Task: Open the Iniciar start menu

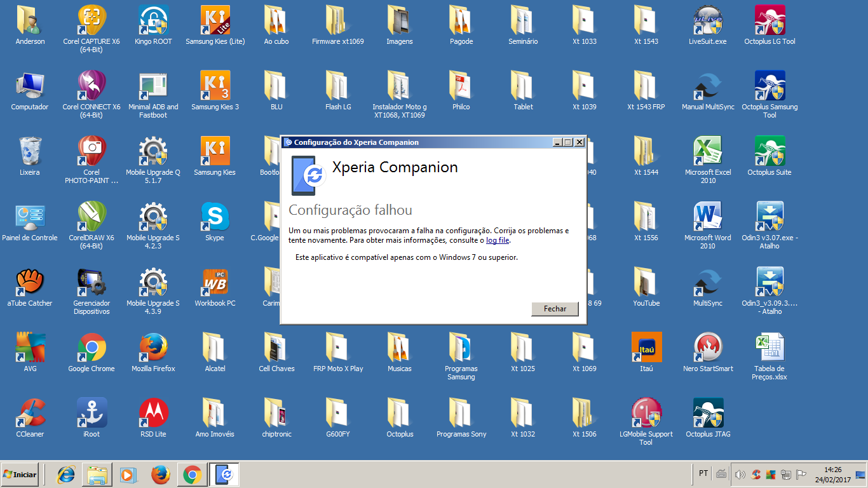Action: coord(20,475)
